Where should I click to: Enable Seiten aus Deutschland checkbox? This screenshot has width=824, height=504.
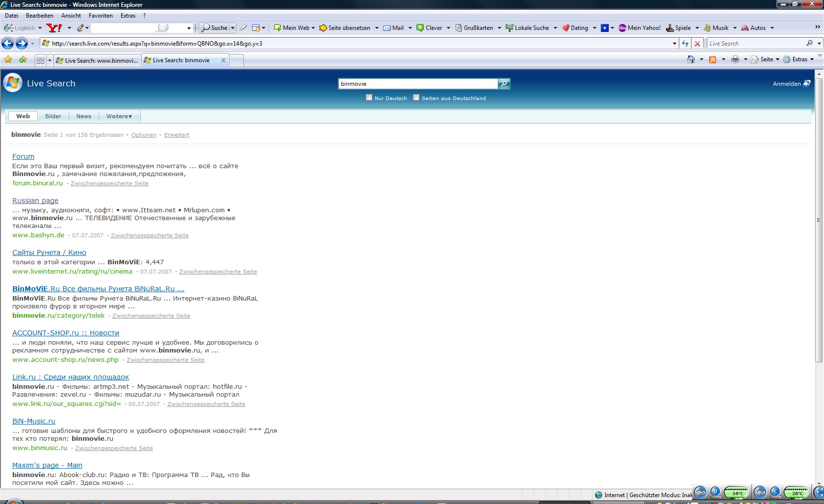(x=416, y=98)
